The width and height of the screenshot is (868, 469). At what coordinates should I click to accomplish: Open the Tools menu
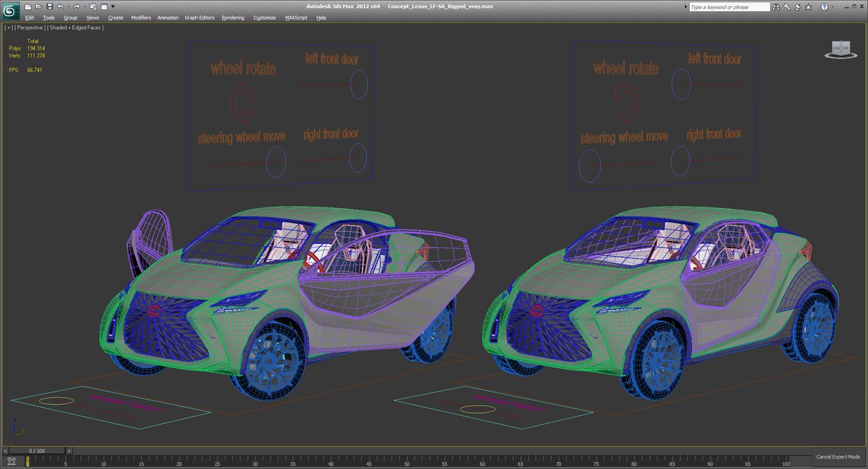click(x=49, y=18)
